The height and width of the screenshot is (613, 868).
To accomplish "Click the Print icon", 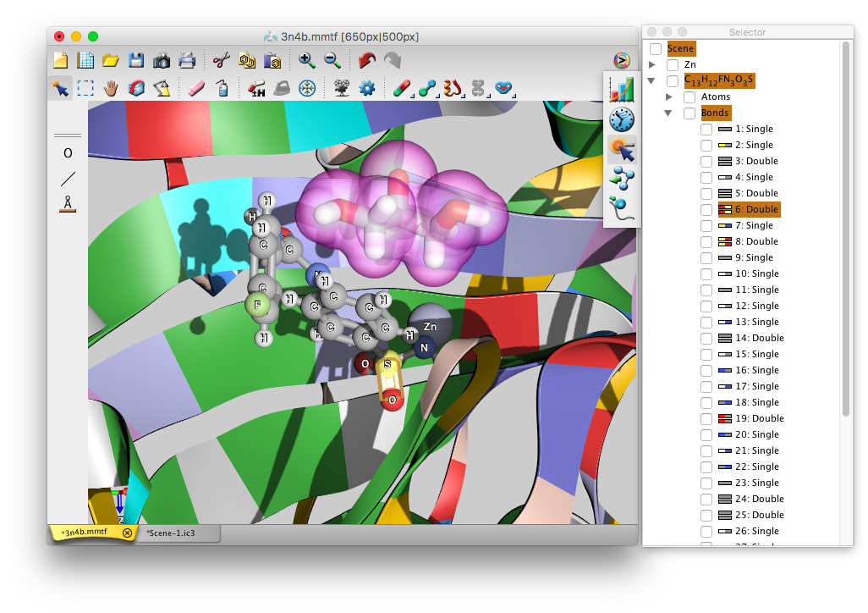I will (x=187, y=60).
